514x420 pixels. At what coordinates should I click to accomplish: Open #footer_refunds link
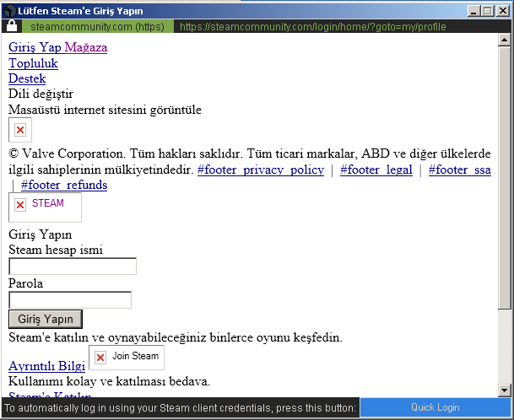(64, 185)
